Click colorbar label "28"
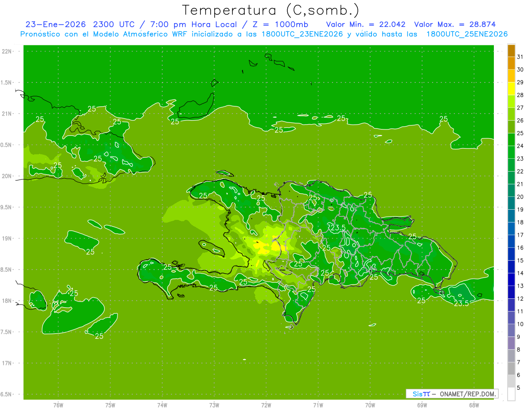 [x=520, y=95]
